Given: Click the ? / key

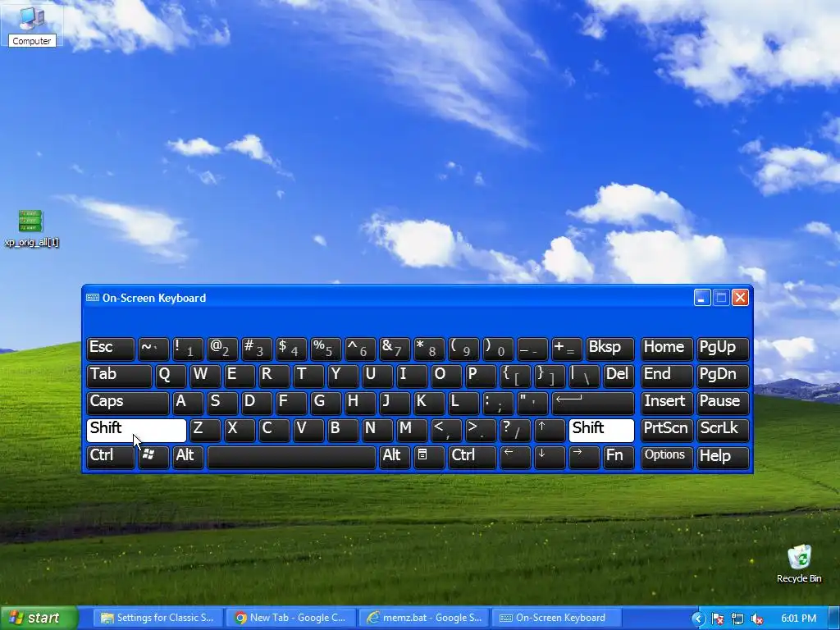Looking at the screenshot, I should tap(515, 430).
